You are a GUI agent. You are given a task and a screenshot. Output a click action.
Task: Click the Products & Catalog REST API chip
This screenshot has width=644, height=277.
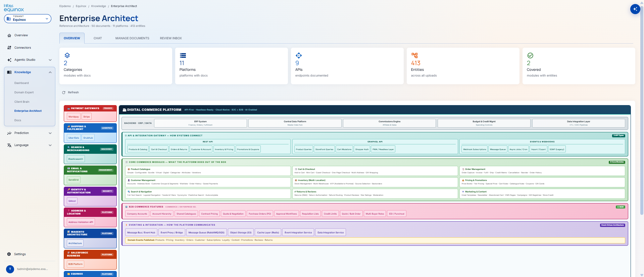click(138, 149)
